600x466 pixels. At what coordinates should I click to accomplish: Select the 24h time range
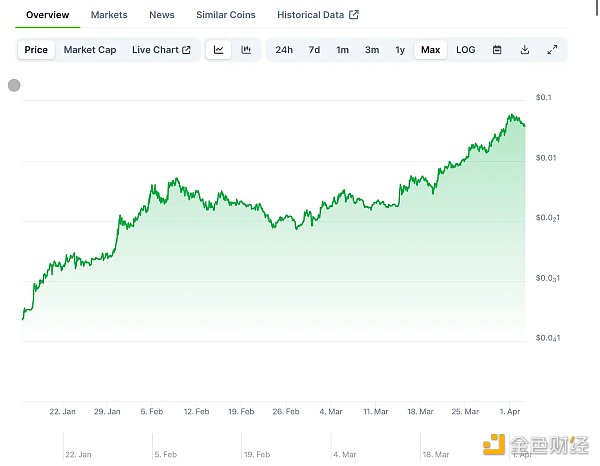tap(284, 49)
